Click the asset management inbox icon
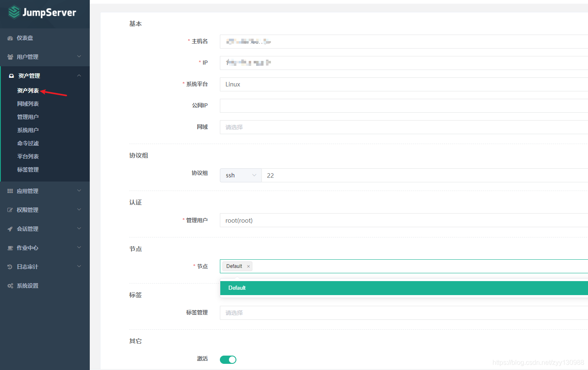This screenshot has width=588, height=370. [x=12, y=76]
